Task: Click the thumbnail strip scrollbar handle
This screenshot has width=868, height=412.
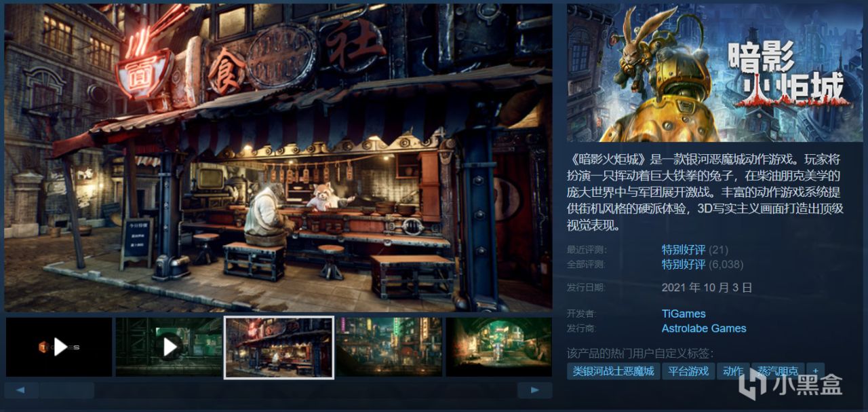Action: [x=67, y=390]
